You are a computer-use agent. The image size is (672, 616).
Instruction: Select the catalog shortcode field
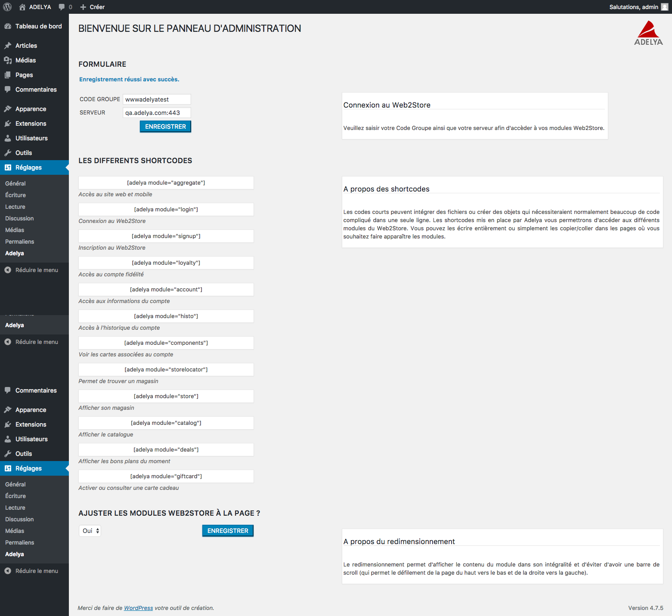[x=166, y=423]
